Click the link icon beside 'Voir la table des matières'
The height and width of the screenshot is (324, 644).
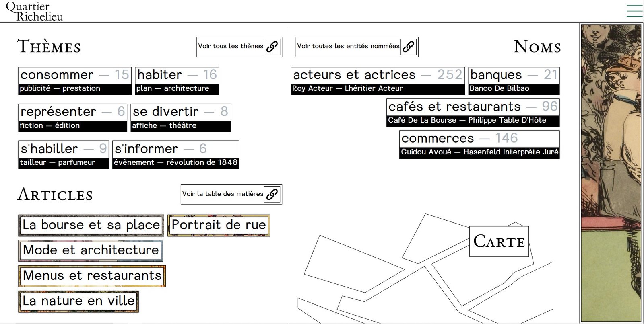click(x=272, y=194)
